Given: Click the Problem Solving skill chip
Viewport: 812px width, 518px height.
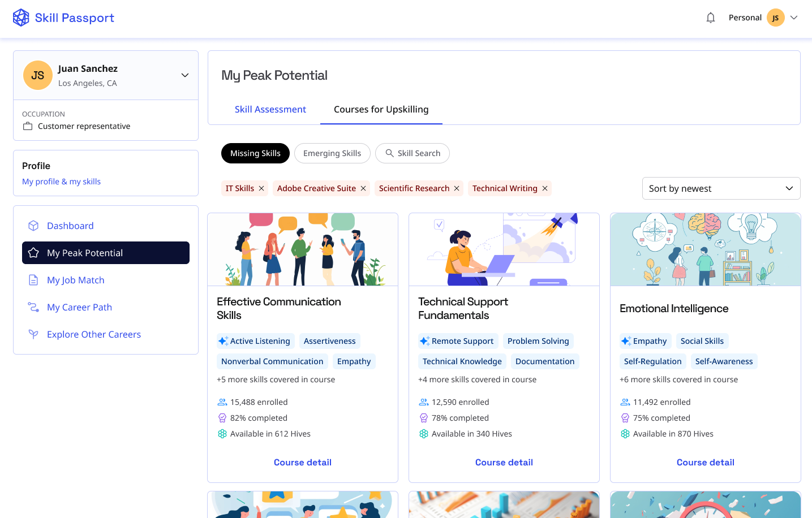Looking at the screenshot, I should [x=538, y=341].
